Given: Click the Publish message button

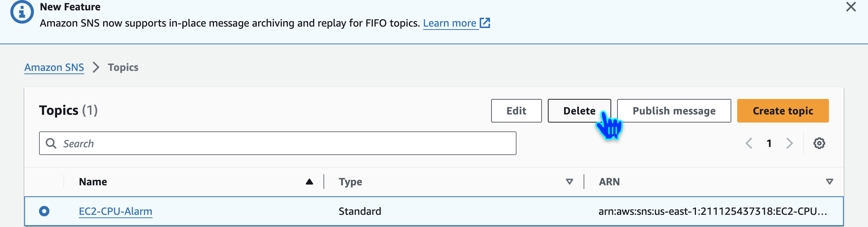Looking at the screenshot, I should tap(674, 111).
